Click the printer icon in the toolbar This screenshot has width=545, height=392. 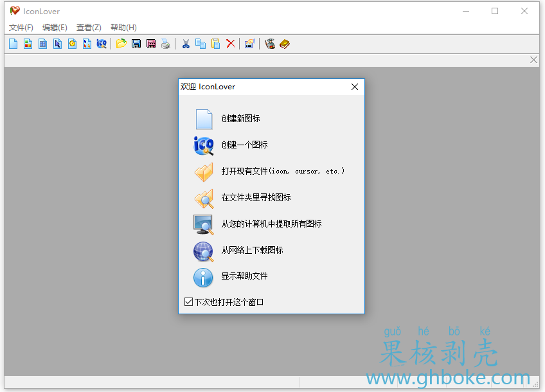click(166, 44)
